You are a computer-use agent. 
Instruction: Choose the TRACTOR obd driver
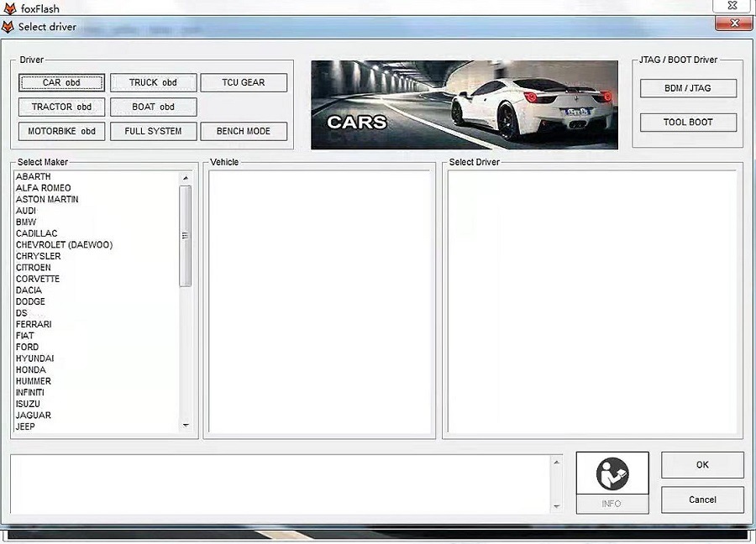click(60, 107)
